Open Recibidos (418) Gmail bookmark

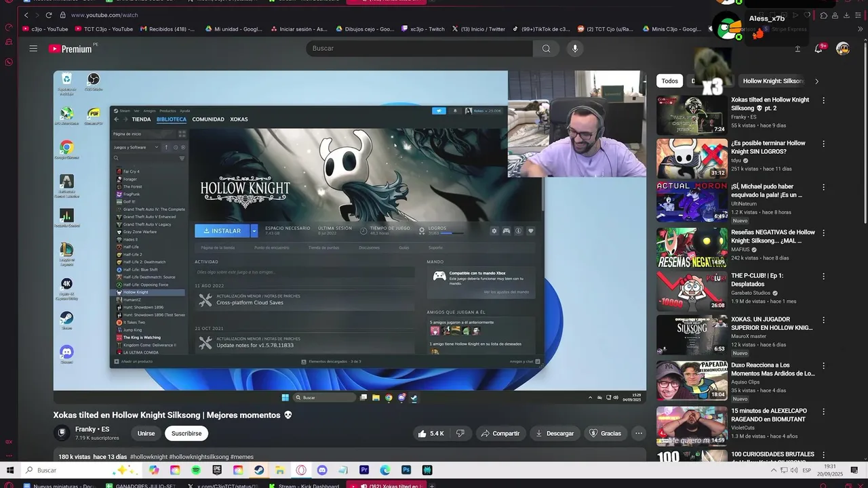click(x=167, y=29)
